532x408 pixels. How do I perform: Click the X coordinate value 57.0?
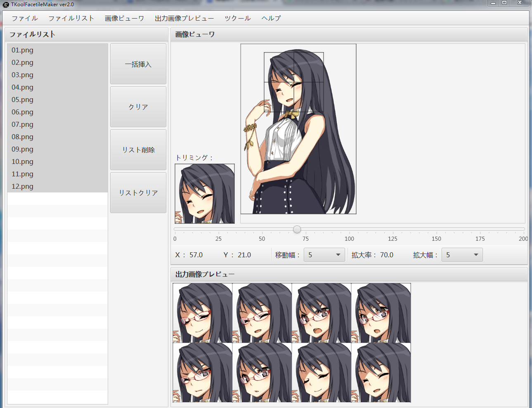pyautogui.click(x=196, y=255)
